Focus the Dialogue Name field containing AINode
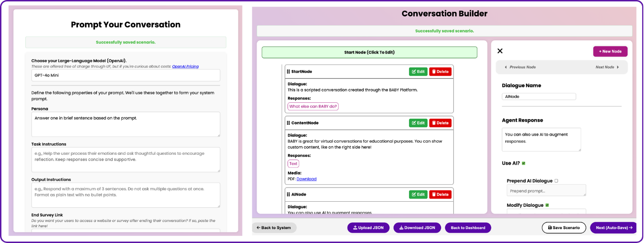 point(539,96)
